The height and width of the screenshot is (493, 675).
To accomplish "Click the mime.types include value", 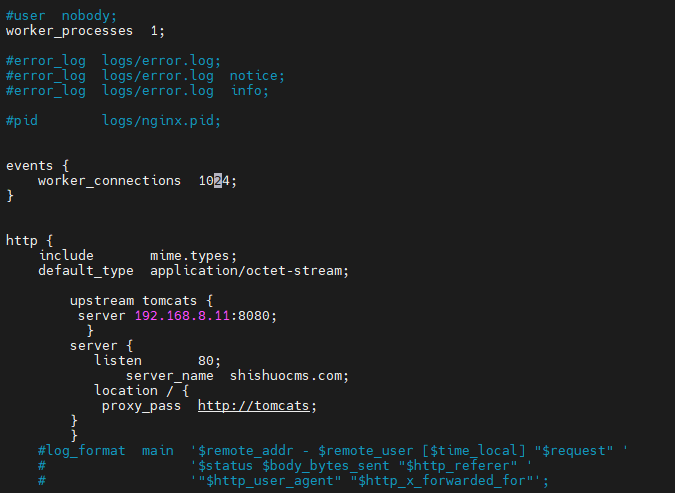I will tap(189, 256).
